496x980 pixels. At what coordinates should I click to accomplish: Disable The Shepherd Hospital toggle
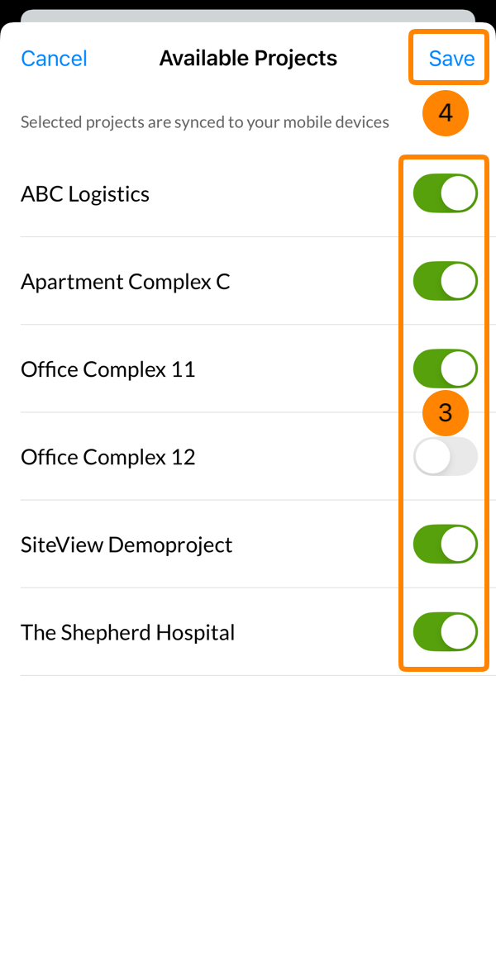coord(446,632)
